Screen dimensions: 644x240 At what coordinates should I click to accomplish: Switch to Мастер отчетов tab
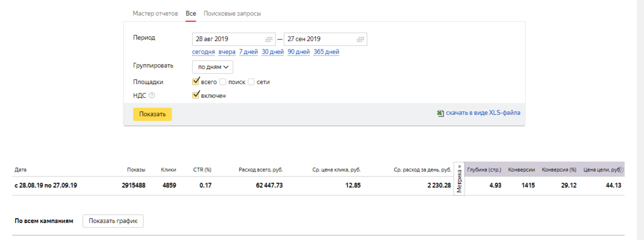click(155, 13)
